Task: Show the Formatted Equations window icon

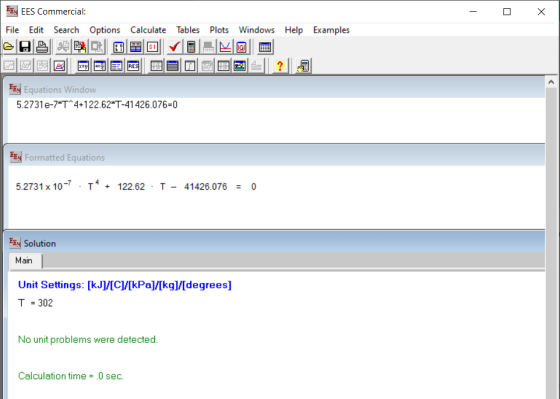Action: [100, 66]
